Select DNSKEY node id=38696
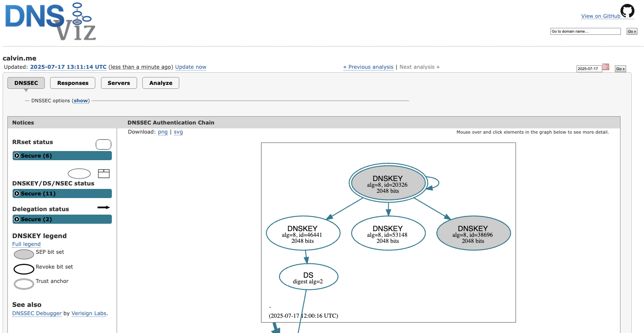This screenshot has height=333, width=644. coord(473,234)
